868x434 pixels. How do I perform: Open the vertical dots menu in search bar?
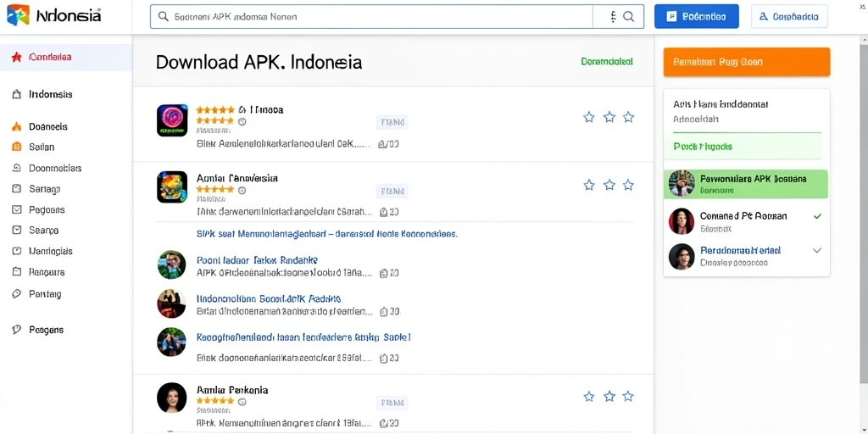(614, 17)
